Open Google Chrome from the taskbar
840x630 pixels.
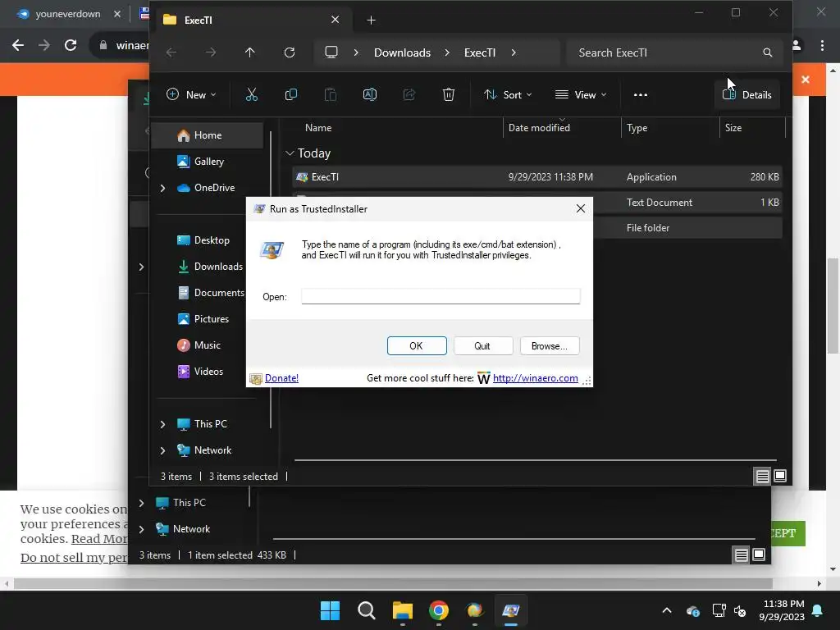click(x=438, y=610)
